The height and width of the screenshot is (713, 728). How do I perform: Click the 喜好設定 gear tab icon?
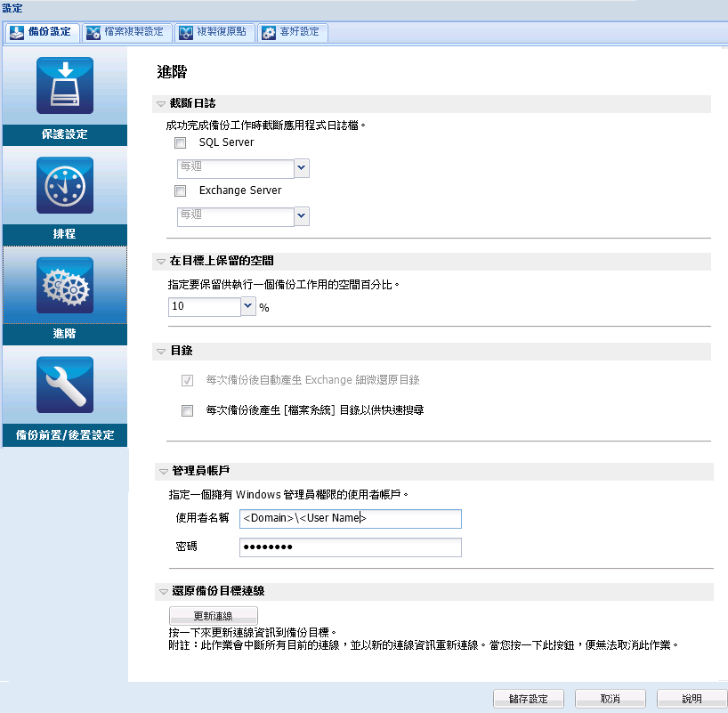269,33
